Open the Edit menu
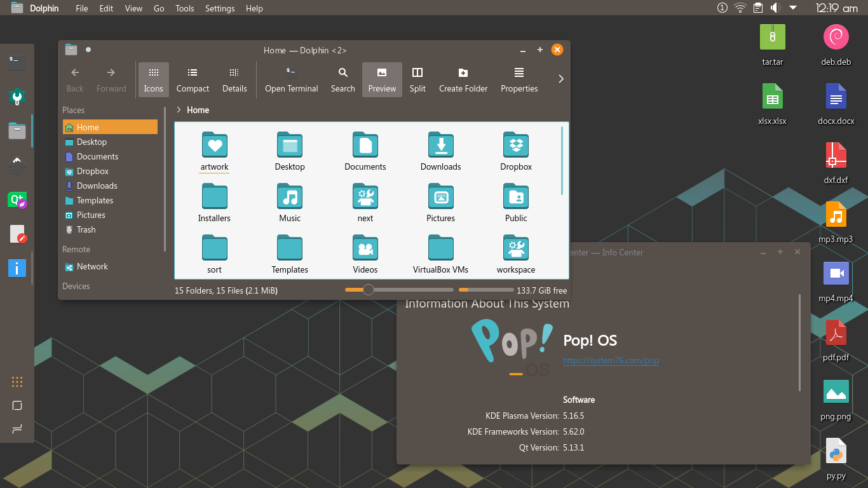This screenshot has width=868, height=488. point(106,8)
